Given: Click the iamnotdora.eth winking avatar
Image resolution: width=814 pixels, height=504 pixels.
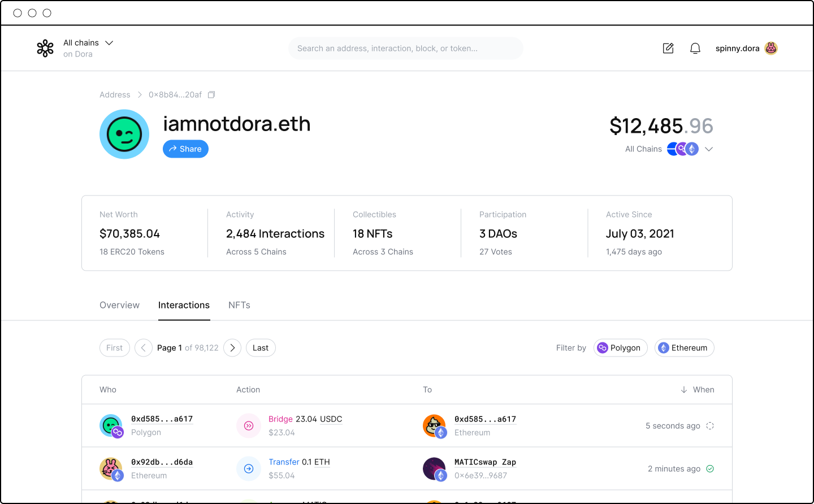Looking at the screenshot, I should click(124, 134).
